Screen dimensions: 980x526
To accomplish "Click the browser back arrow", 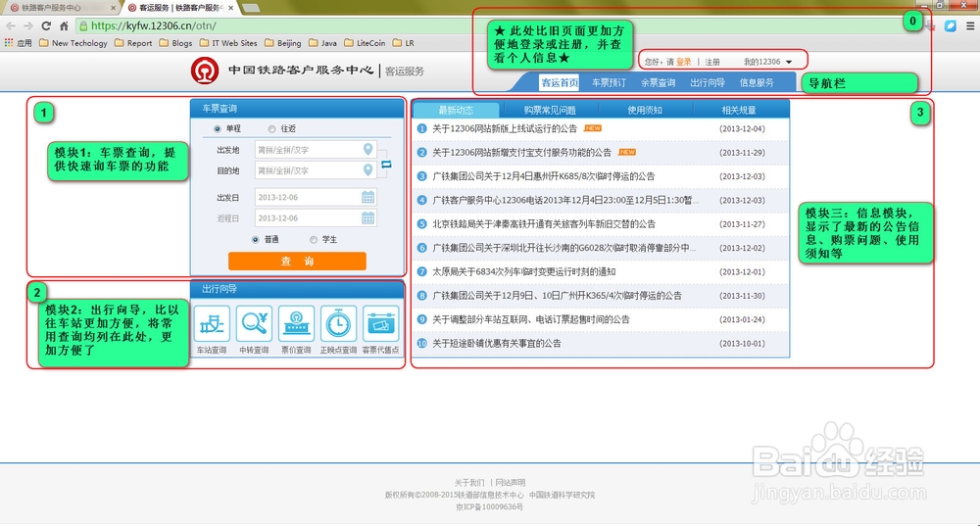I will click(11, 25).
